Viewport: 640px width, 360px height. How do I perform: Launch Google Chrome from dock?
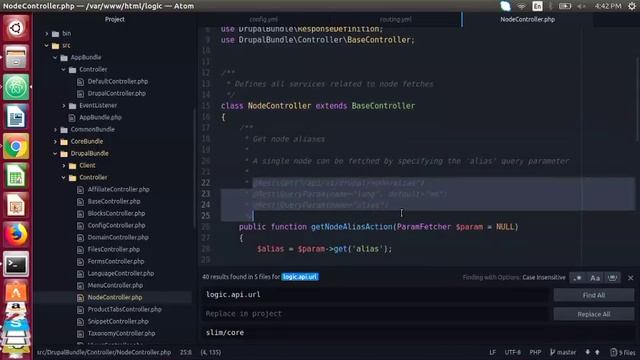16,146
